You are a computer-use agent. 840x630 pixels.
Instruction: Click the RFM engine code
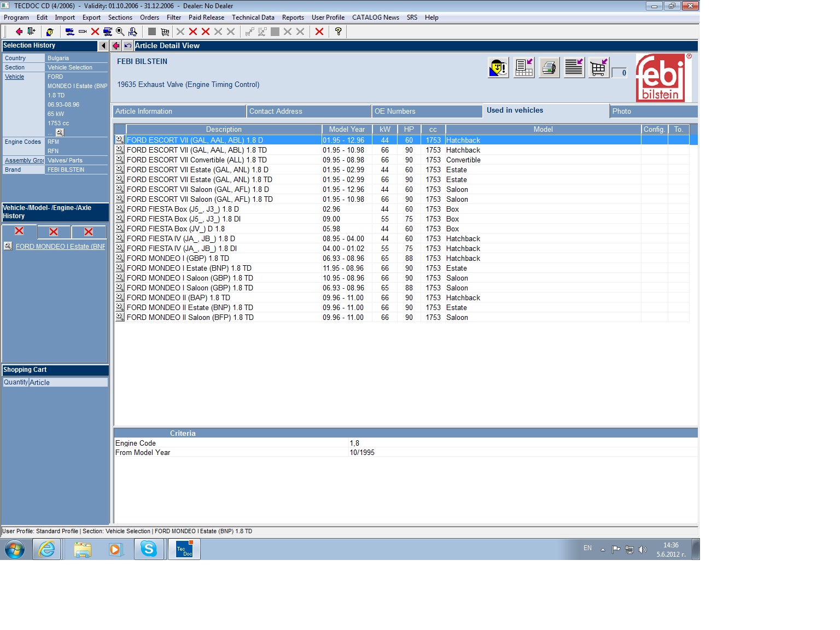(x=53, y=142)
